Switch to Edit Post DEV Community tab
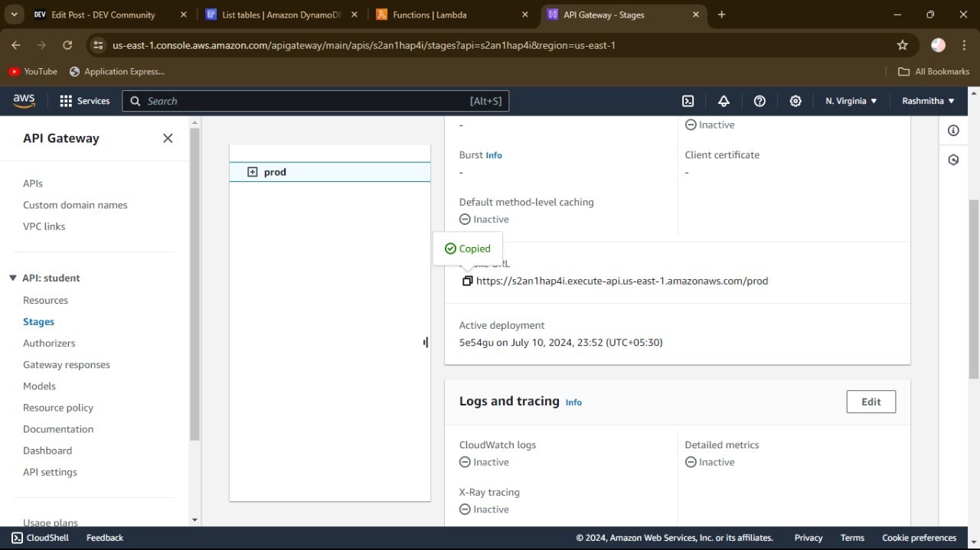Image resolution: width=980 pixels, height=550 pixels. [x=103, y=15]
